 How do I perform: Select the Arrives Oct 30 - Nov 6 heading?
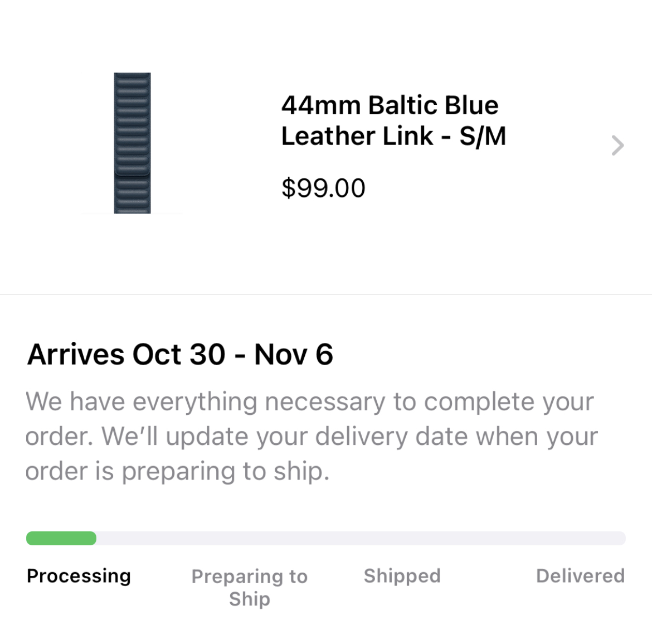coord(180,355)
